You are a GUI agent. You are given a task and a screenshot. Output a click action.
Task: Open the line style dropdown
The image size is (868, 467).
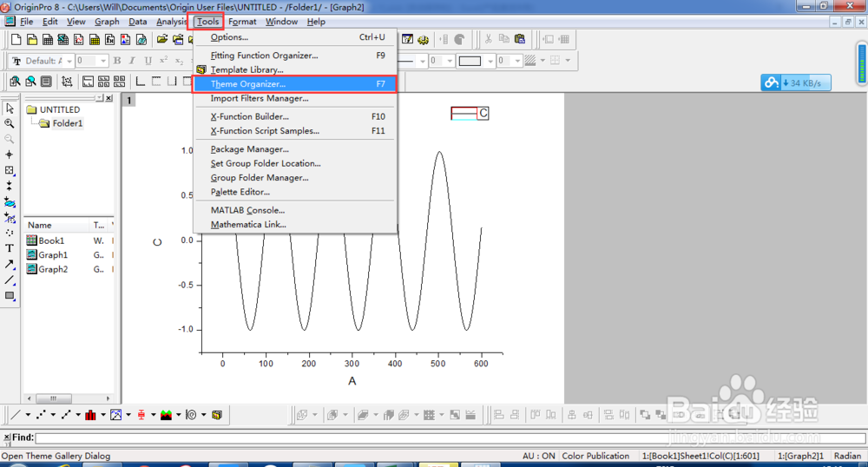pyautogui.click(x=423, y=61)
